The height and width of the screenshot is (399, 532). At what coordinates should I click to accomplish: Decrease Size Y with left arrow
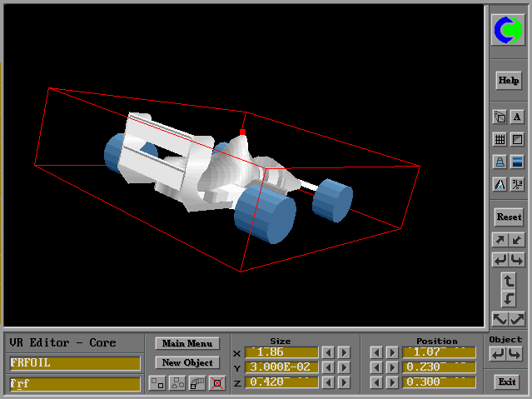tap(328, 367)
